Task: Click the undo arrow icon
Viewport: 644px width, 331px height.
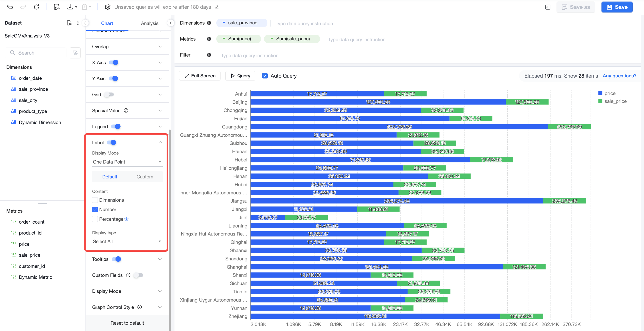Action: point(10,7)
